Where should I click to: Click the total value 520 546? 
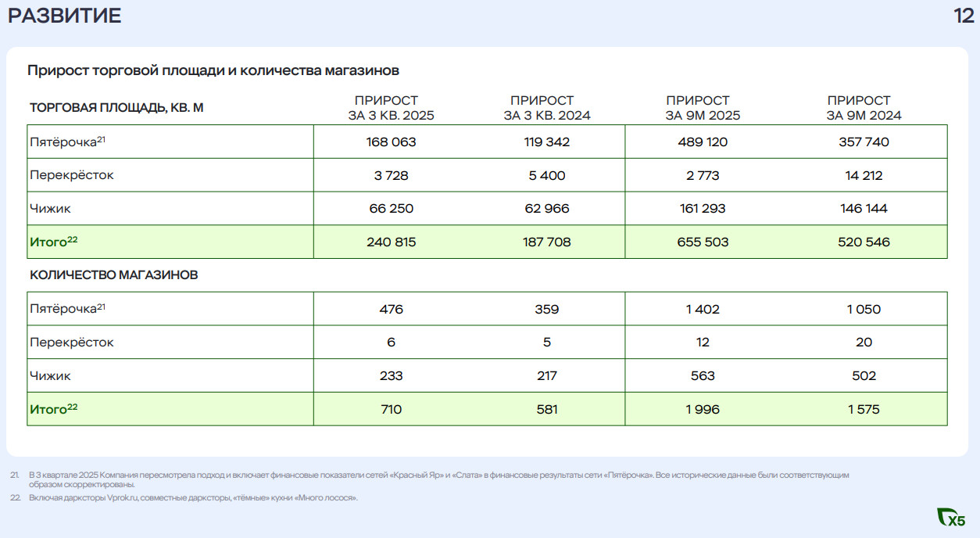pos(864,242)
